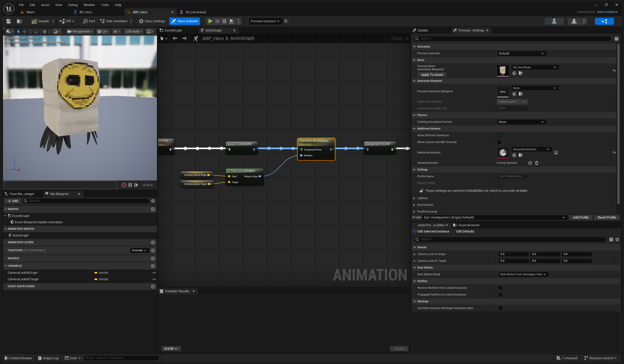Open the Debug menu
The height and width of the screenshot is (364, 624).
73,5
